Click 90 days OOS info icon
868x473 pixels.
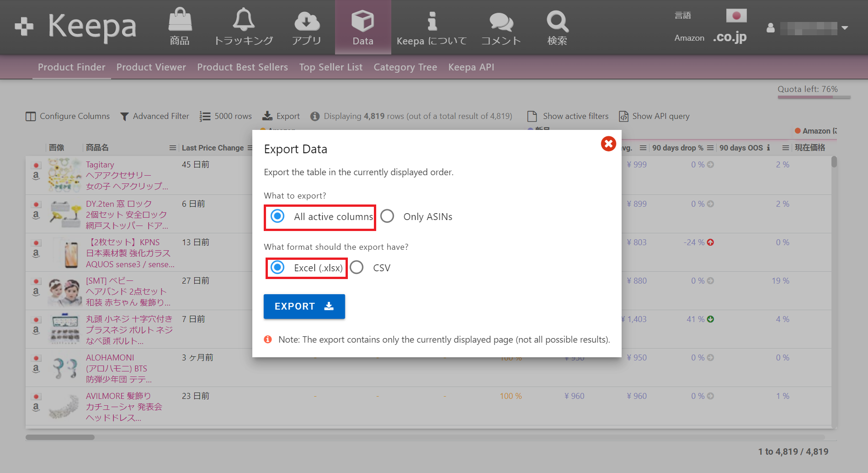coord(768,148)
